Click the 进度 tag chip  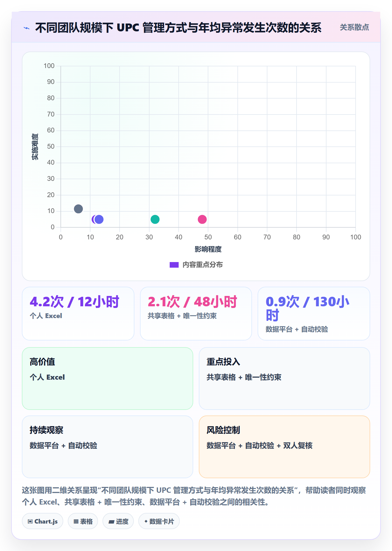(x=118, y=521)
